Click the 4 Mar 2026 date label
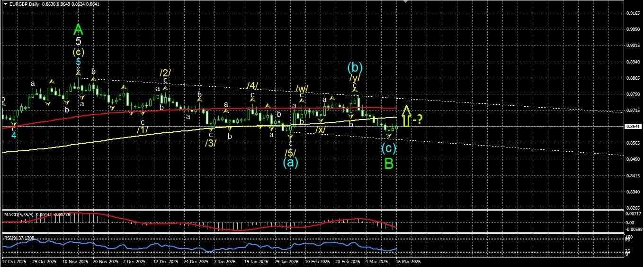The image size is (644, 267). pyautogui.click(x=377, y=261)
